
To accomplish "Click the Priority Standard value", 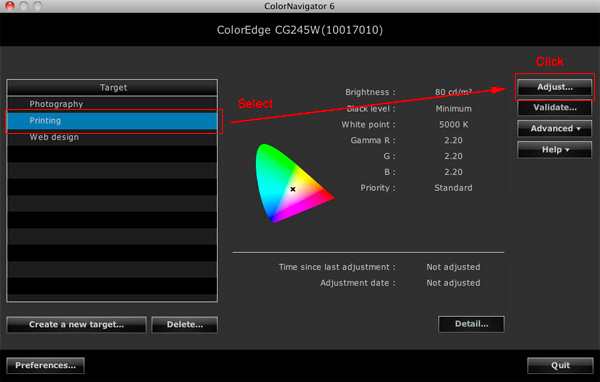I will (x=453, y=188).
